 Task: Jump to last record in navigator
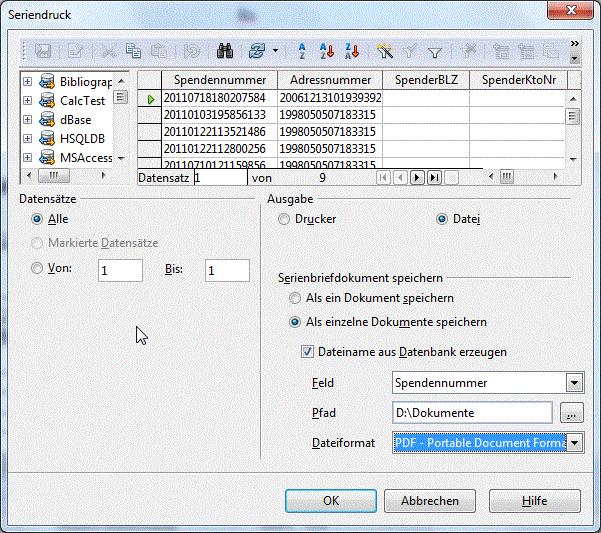(x=434, y=177)
